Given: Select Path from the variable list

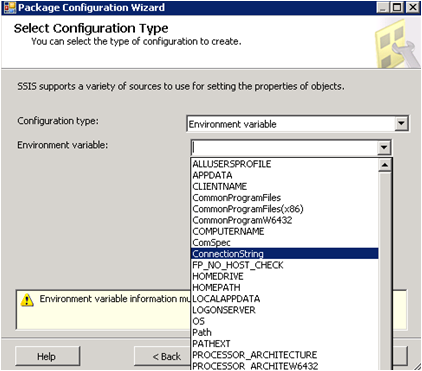Looking at the screenshot, I should click(285, 332).
